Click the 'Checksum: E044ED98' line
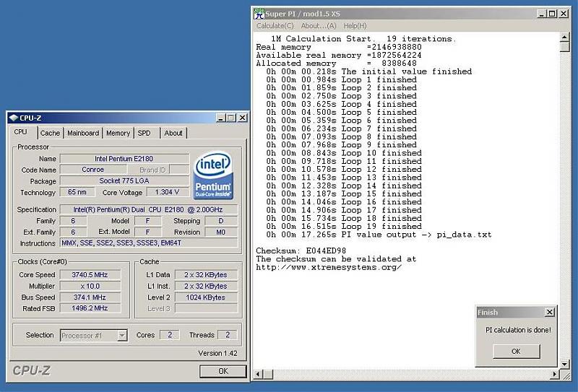Image resolution: width=578 pixels, height=392 pixels. tap(301, 251)
